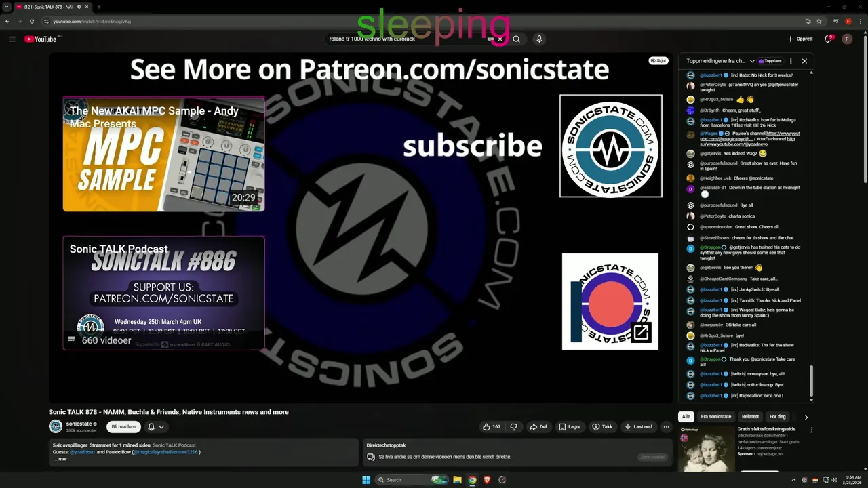
Task: Open the live chat options menu
Action: tap(791, 61)
